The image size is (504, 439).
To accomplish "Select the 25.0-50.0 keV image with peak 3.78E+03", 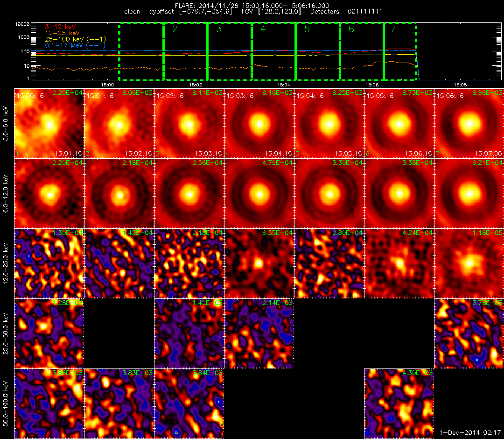I will [469, 333].
